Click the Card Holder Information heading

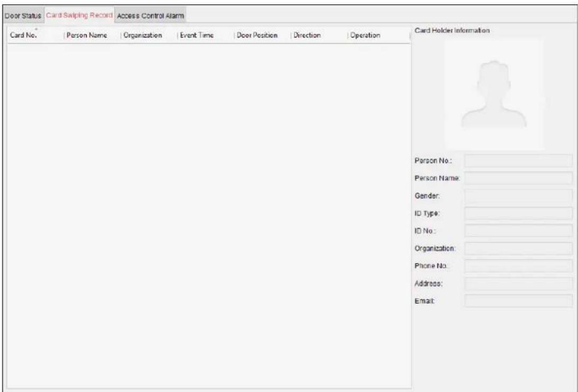pyautogui.click(x=452, y=31)
